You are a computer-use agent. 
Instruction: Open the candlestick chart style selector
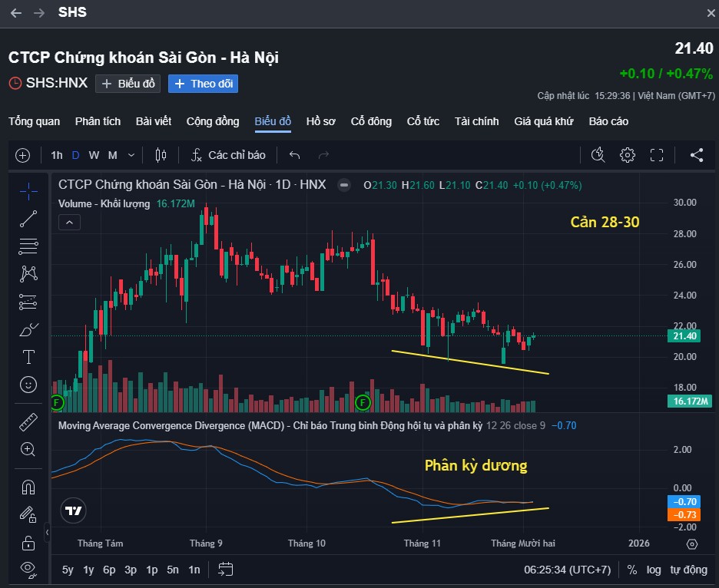161,155
